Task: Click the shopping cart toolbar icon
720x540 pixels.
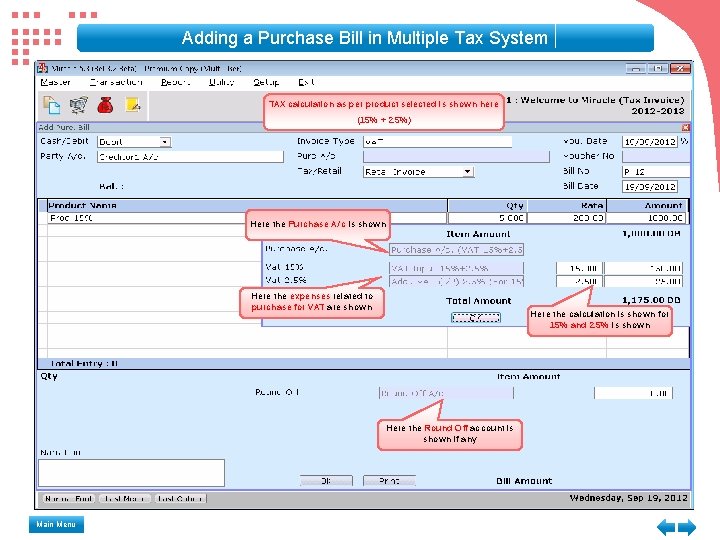Action: 79,105
